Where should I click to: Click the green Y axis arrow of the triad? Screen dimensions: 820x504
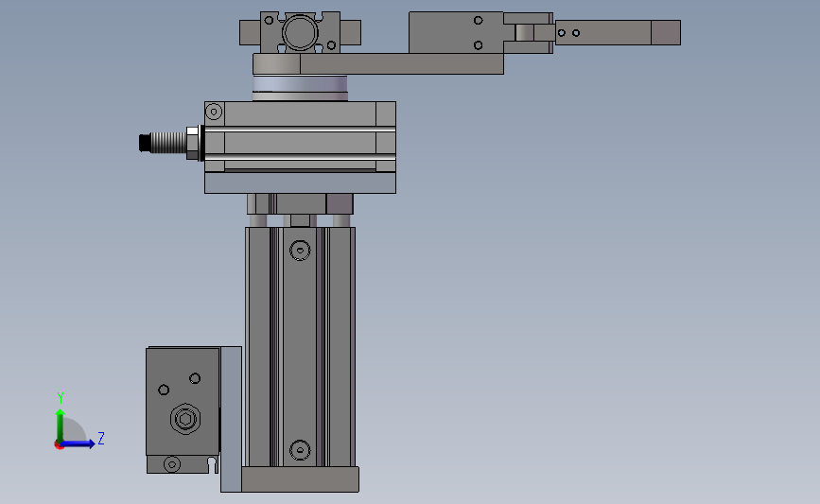point(60,426)
